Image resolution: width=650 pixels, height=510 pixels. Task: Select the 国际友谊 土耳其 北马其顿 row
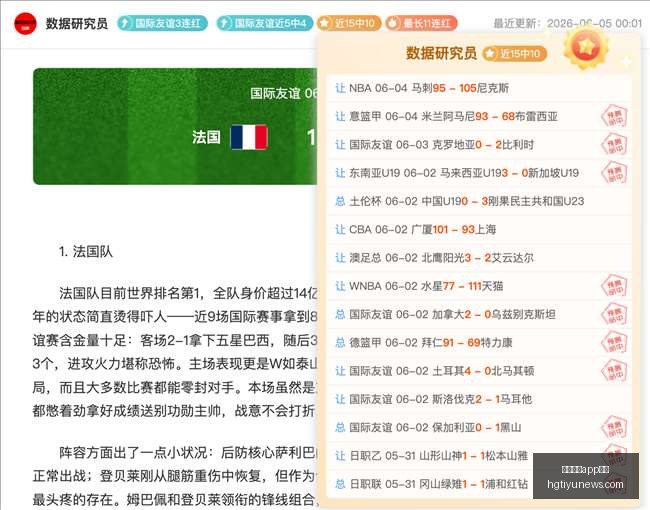[479, 371]
